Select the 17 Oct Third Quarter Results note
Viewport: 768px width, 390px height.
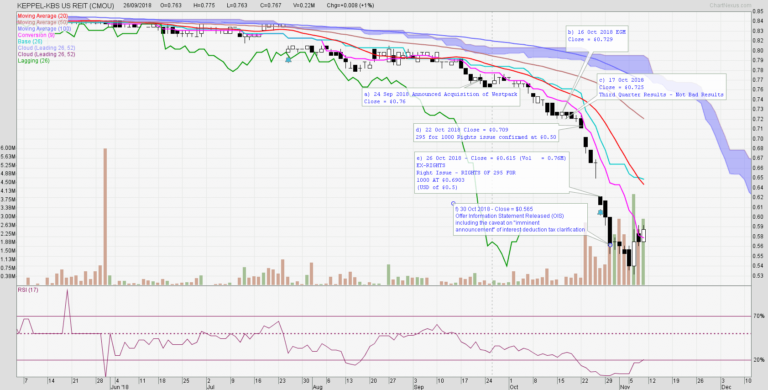(x=661, y=87)
